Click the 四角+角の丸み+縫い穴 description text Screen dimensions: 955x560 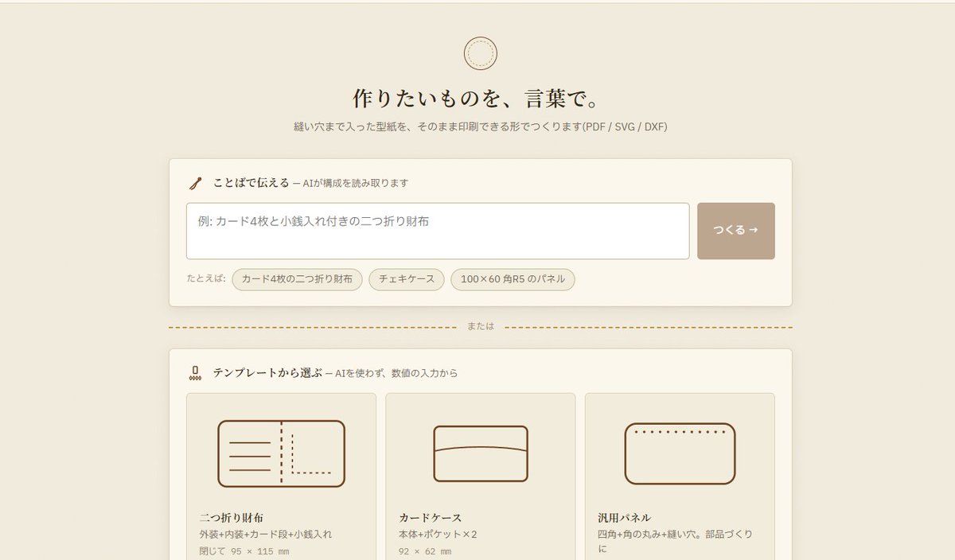tap(675, 541)
